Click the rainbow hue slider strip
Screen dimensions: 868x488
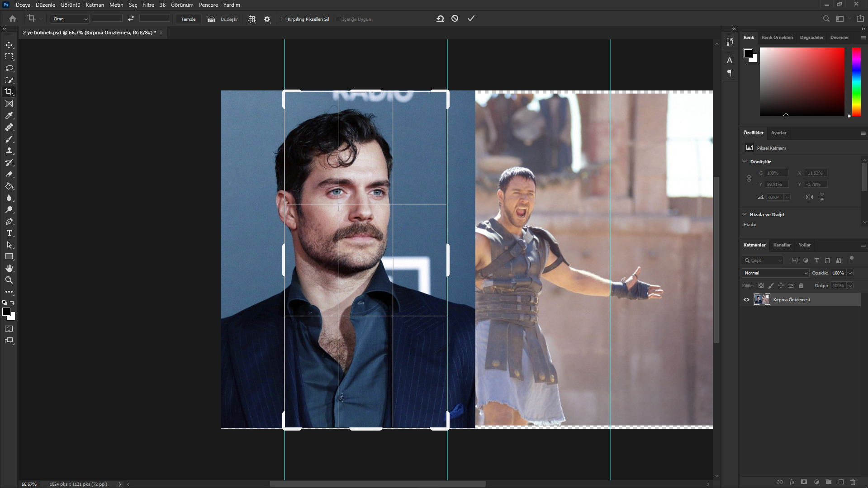coord(856,81)
